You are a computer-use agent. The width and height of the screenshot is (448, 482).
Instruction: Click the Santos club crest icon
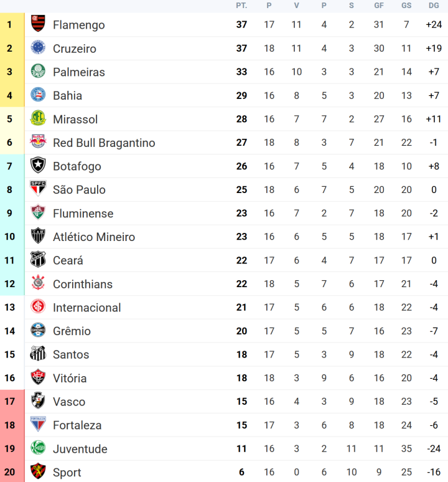click(x=38, y=354)
